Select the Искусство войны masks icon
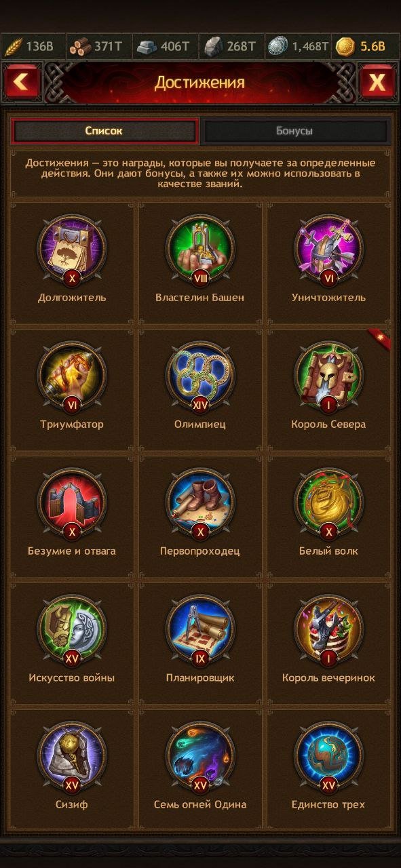 click(x=72, y=629)
